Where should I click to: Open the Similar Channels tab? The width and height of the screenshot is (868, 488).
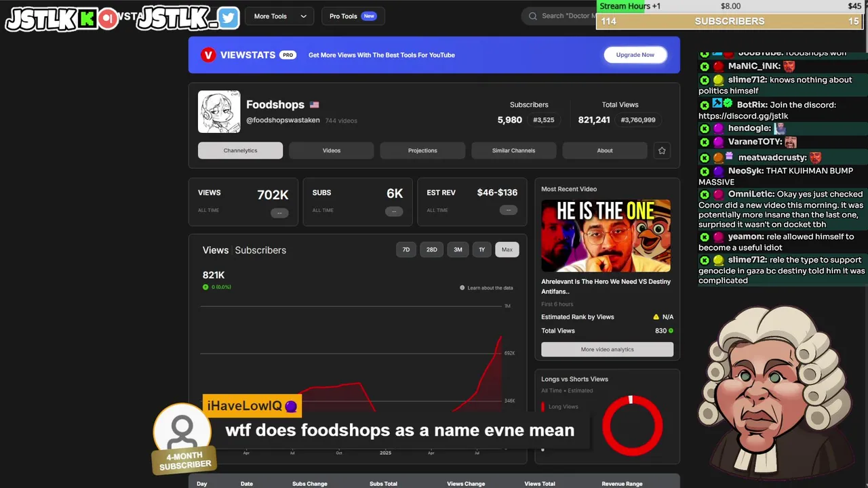[513, 150]
